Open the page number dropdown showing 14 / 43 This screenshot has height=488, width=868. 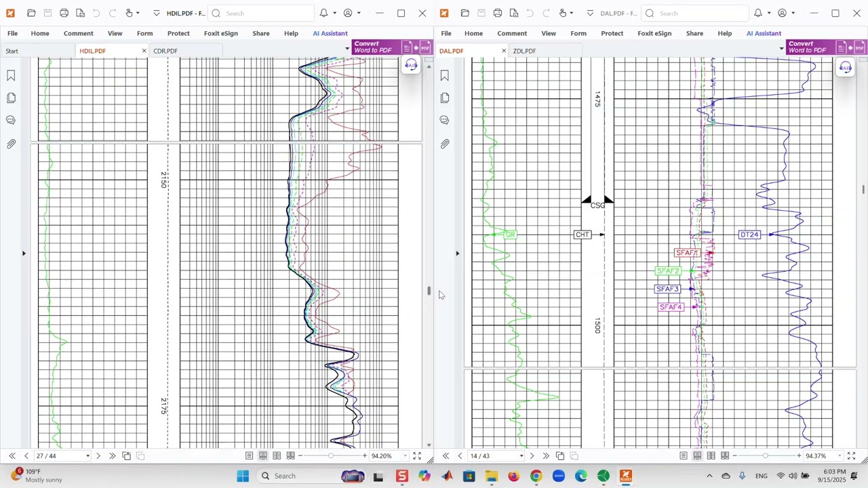click(521, 456)
